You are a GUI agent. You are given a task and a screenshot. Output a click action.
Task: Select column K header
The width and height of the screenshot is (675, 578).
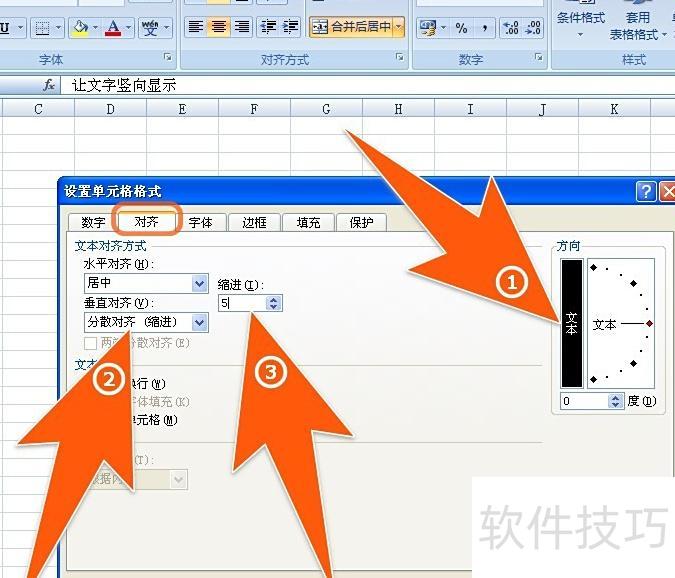coord(614,109)
